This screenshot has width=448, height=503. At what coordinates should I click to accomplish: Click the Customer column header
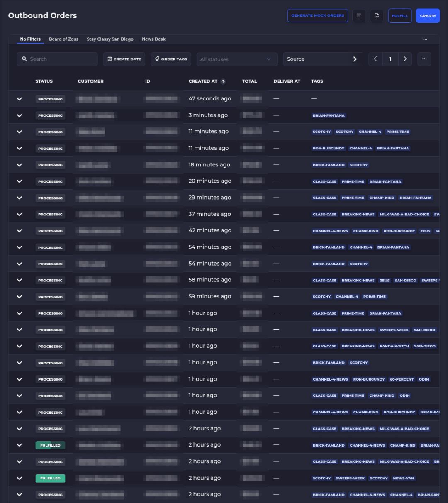coord(90,81)
